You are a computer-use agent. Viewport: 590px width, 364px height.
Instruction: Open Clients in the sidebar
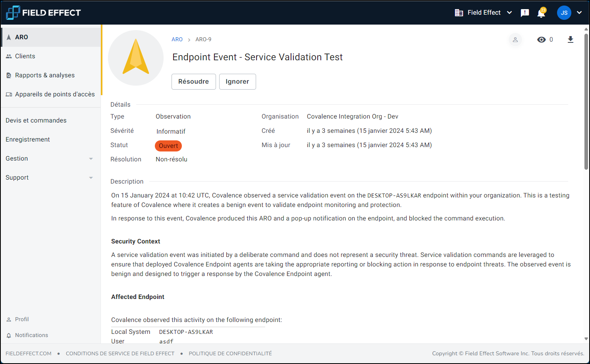51,56
